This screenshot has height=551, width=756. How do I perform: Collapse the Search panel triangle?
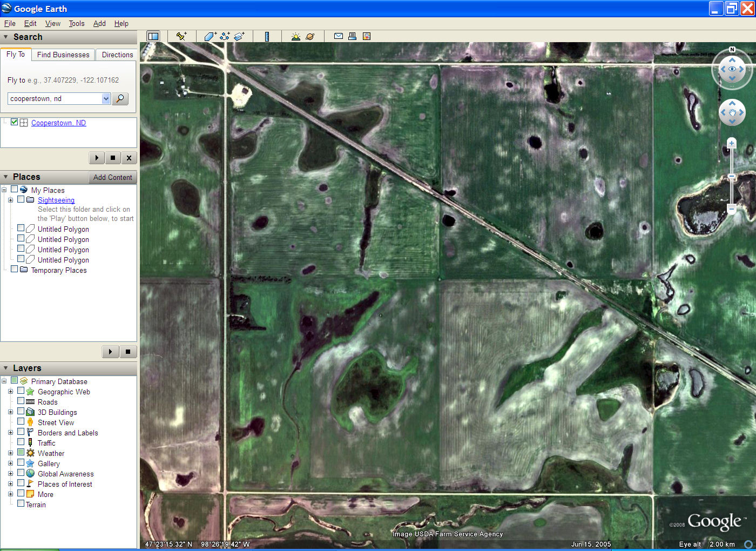(6, 37)
